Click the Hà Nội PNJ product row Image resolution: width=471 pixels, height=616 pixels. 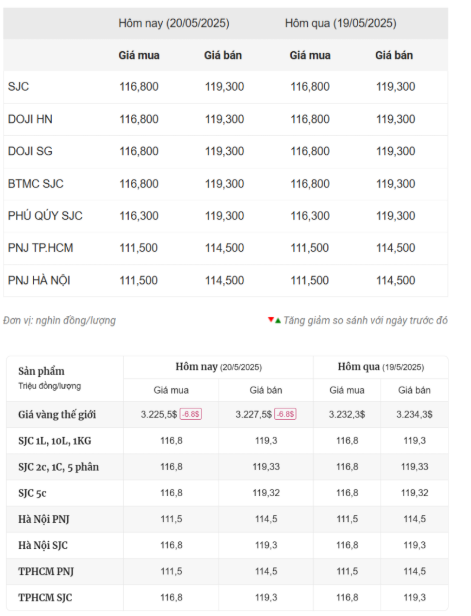pos(227,519)
